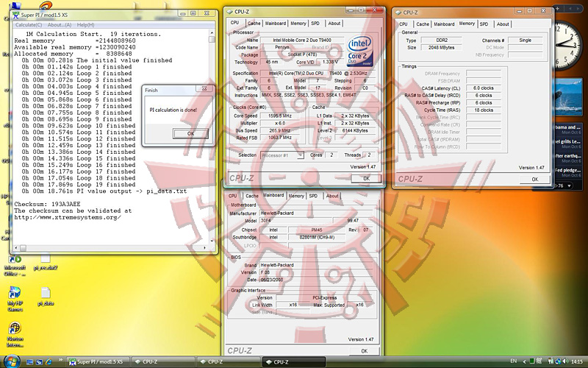The width and height of the screenshot is (588, 368).
Task: Click the xtremesystems.org URL text in Super PI
Action: [68, 217]
